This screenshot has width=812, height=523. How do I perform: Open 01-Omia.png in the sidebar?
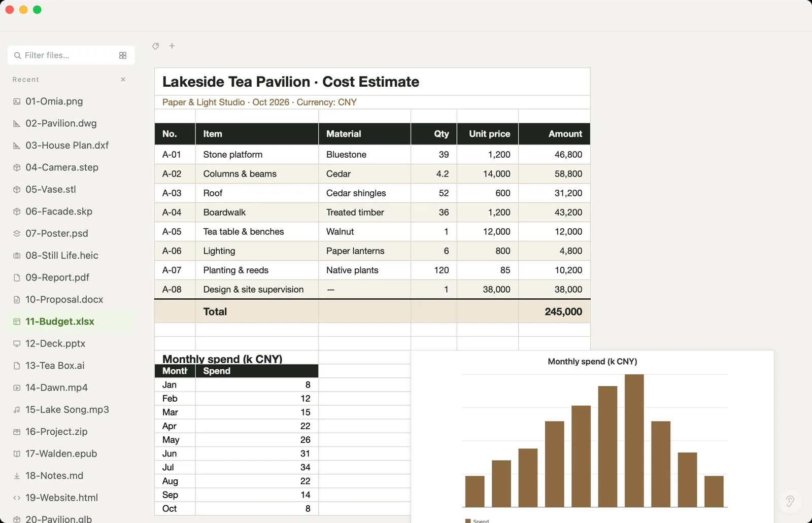[x=71, y=101]
